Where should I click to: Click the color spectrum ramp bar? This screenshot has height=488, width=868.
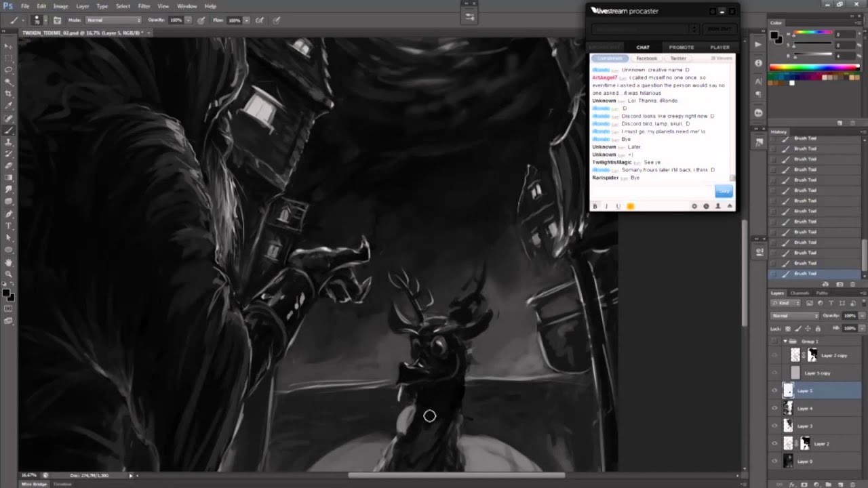point(814,67)
